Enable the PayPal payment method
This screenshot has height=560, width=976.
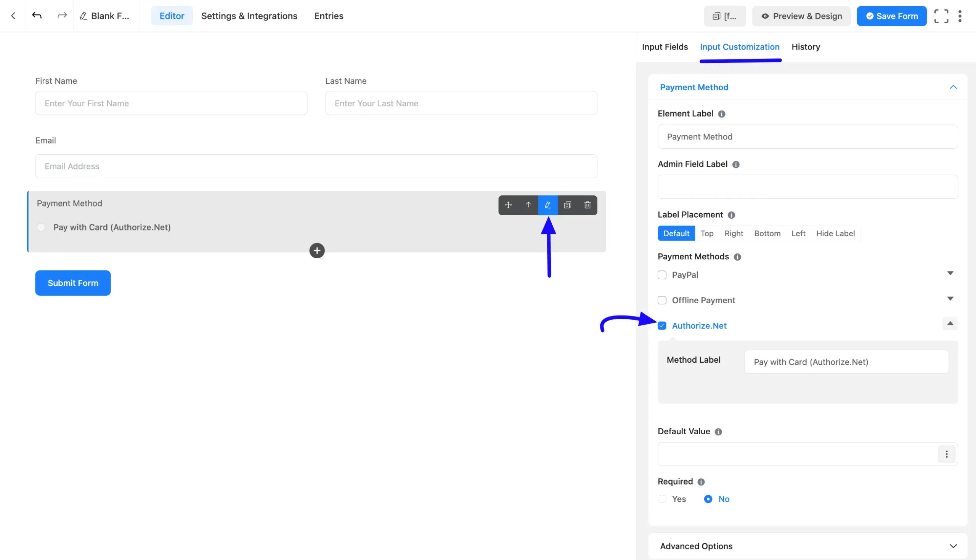coord(662,275)
